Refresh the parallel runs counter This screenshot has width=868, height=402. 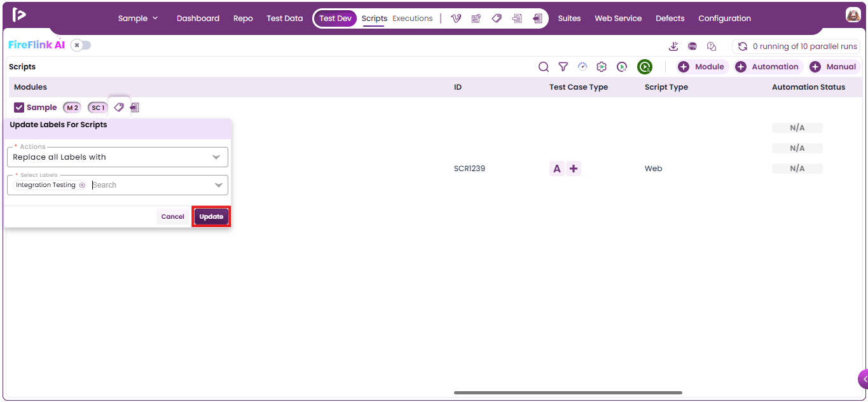[x=742, y=46]
